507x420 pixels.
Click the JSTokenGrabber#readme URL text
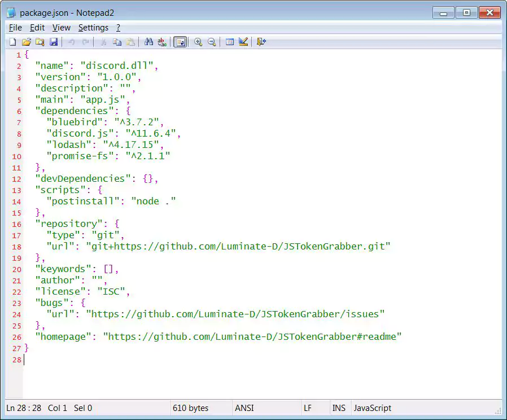[x=252, y=336]
